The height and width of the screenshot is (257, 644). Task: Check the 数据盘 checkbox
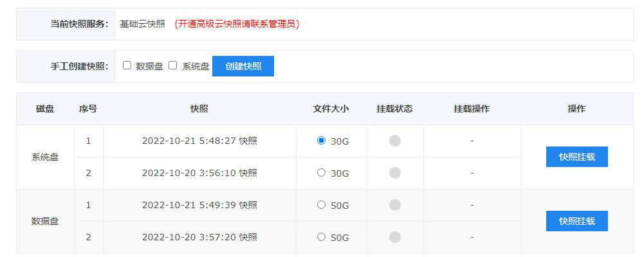pyautogui.click(x=127, y=66)
